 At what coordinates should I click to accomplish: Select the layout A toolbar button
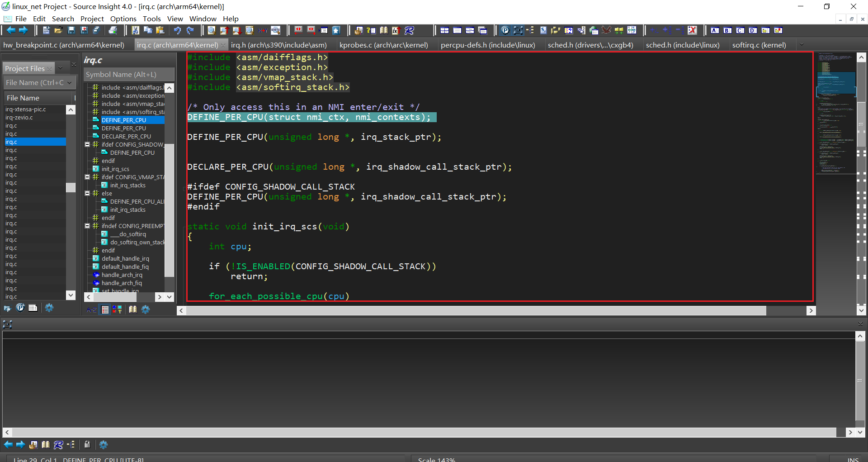click(x=715, y=30)
